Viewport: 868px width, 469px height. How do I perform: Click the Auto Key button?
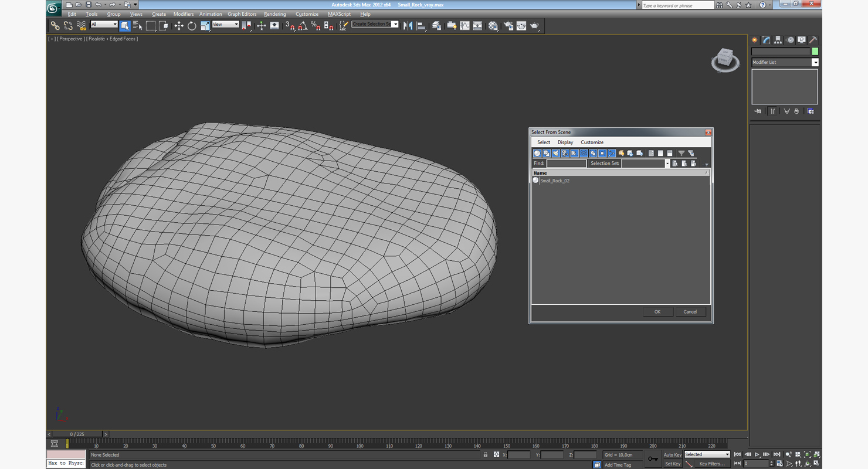click(672, 455)
